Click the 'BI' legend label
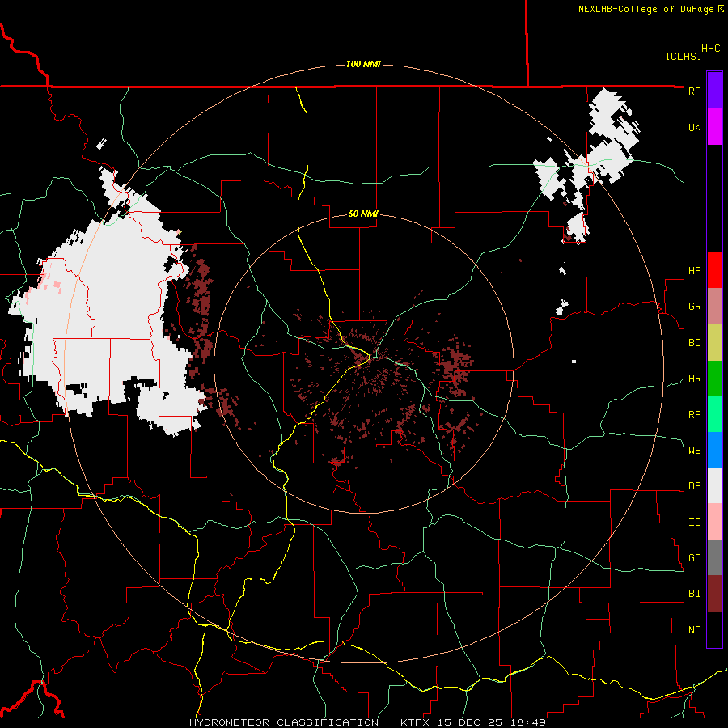 pos(694,594)
